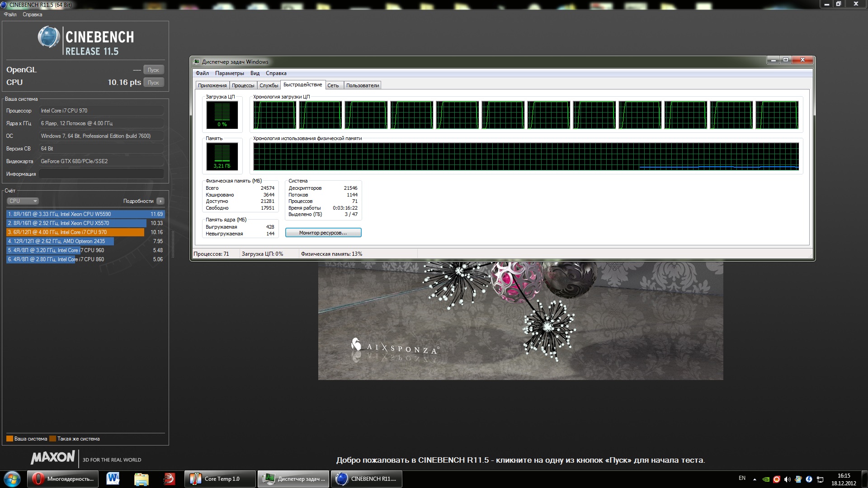Viewport: 868px width, 488px height.
Task: Open Cinebench Файл menu
Action: click(10, 14)
